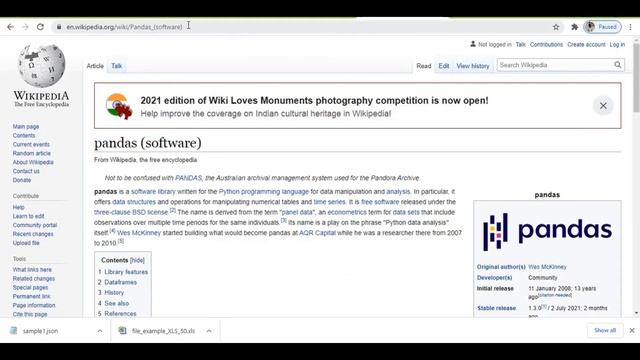The width and height of the screenshot is (640, 360).
Task: Open What links here
Action: pyautogui.click(x=32, y=270)
